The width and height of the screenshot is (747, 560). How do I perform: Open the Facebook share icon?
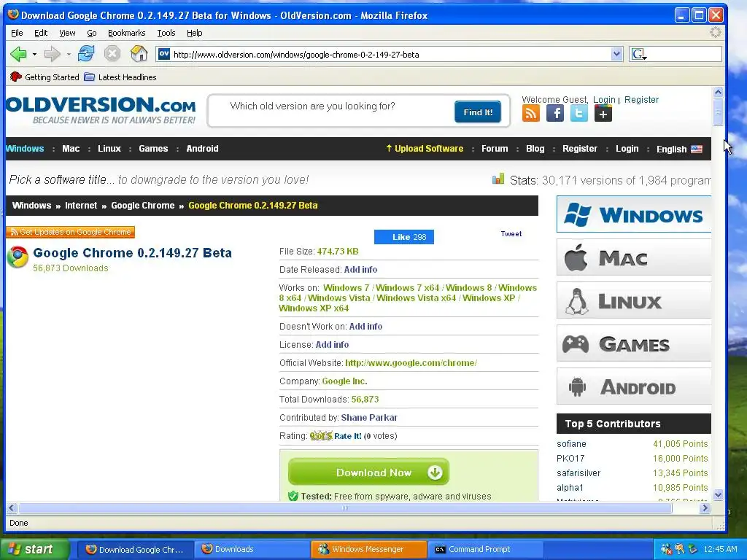(x=555, y=113)
